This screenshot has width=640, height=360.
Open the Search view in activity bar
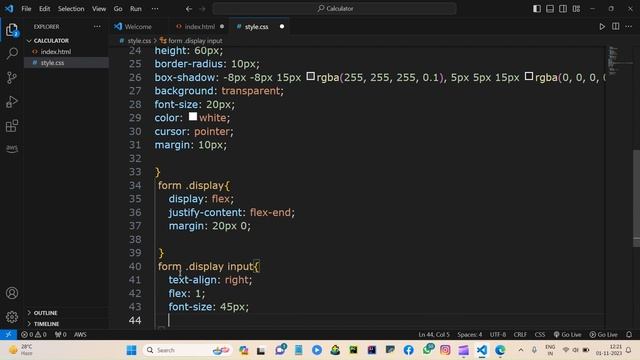pyautogui.click(x=12, y=53)
